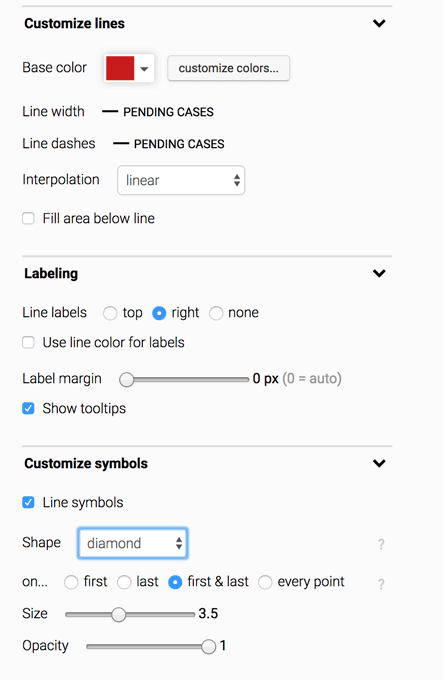Screen dimensions: 443x680
Task: Uncheck Line symbols option
Action: point(29,503)
